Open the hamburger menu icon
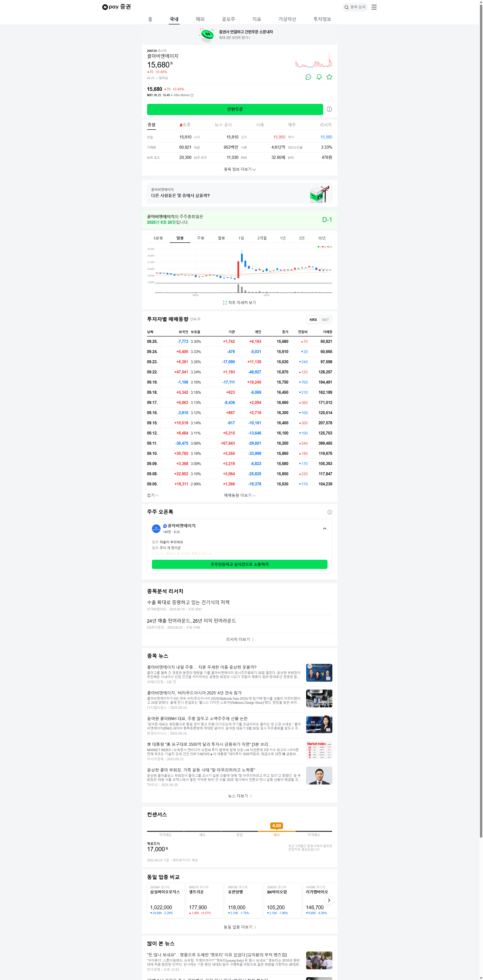Image resolution: width=483 pixels, height=980 pixels. [x=374, y=7]
